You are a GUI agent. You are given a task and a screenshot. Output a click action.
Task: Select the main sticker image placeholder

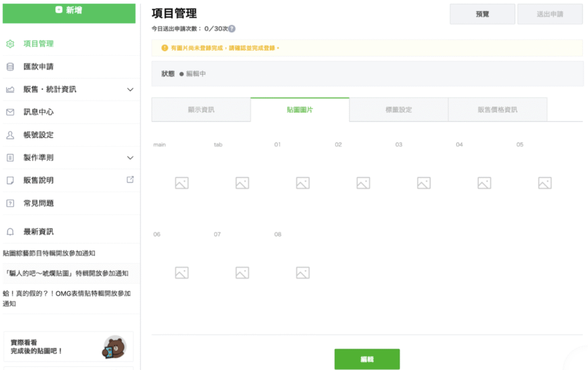point(181,183)
